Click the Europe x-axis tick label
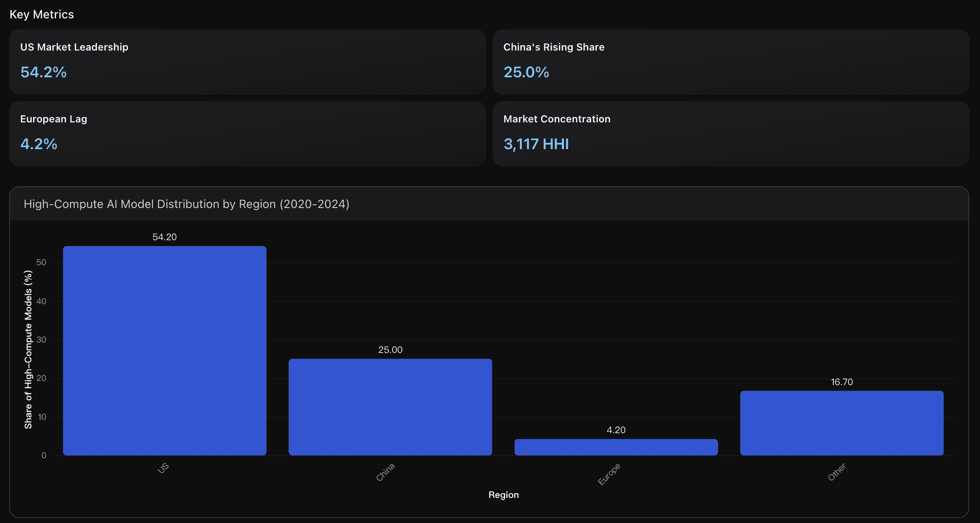 click(609, 474)
